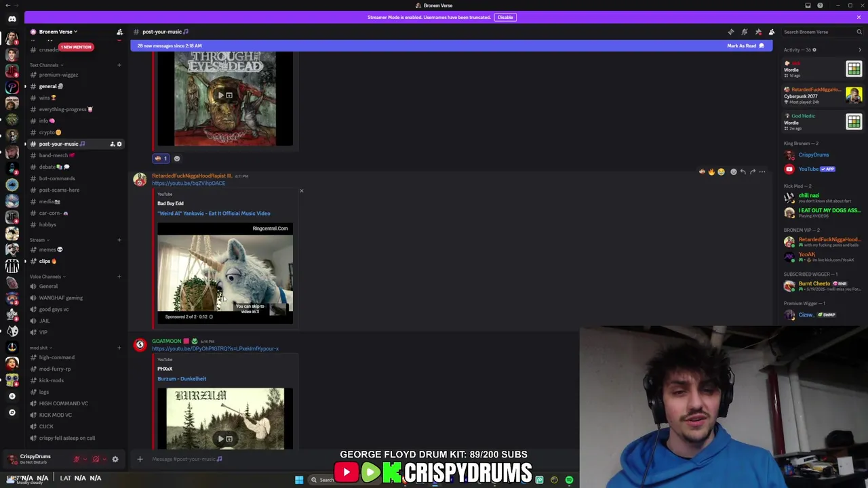Reply arrow on hovered message toolbar
This screenshot has height=488, width=868.
point(743,172)
